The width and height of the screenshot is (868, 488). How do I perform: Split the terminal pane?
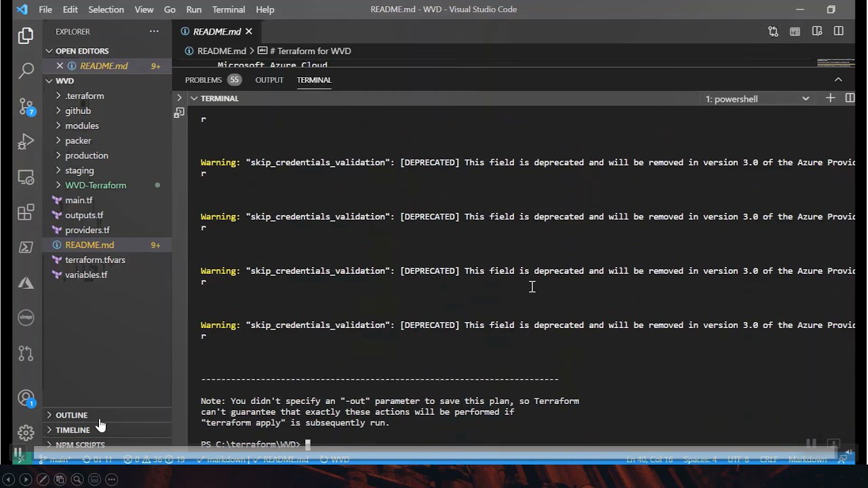850,98
